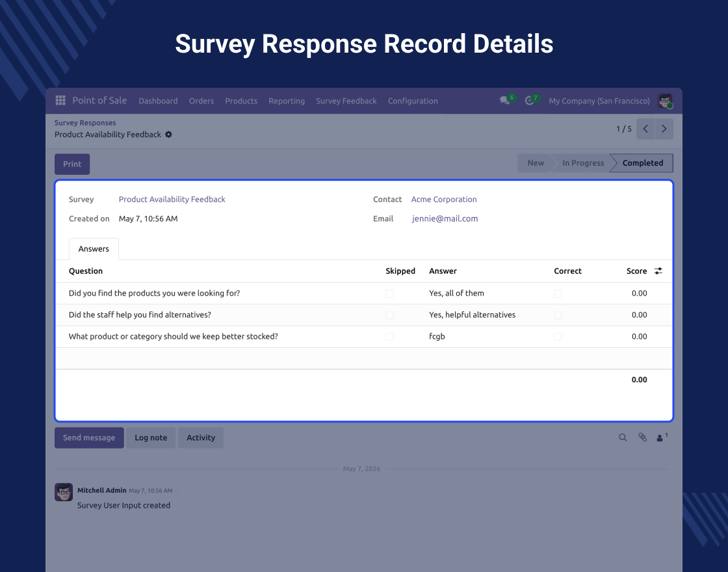Sort by Answer column header
This screenshot has height=572, width=728.
point(443,270)
